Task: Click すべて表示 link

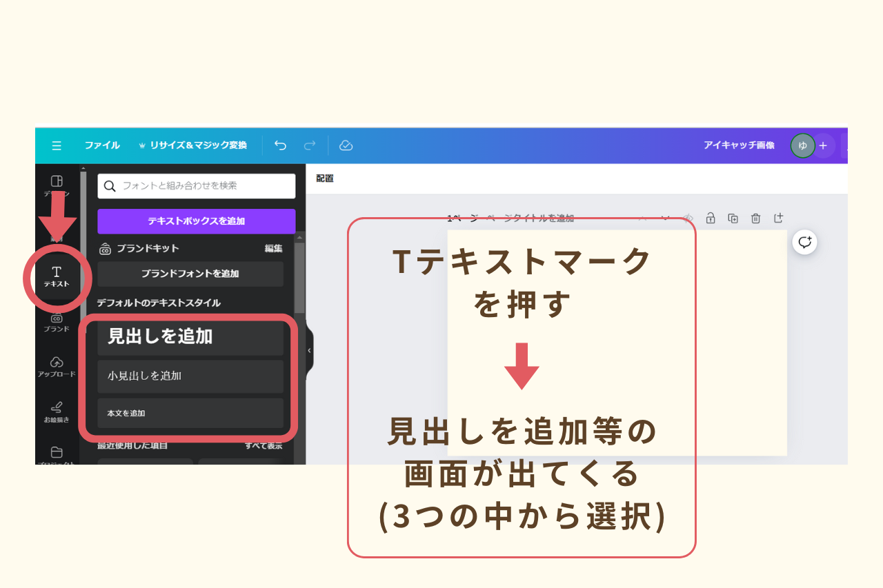Action: point(264,446)
